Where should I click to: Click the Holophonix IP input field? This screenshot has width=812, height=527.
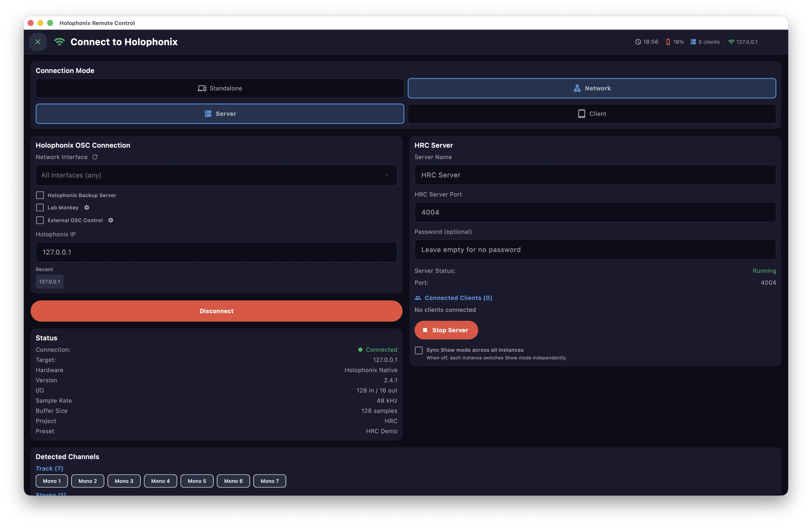[x=216, y=252]
